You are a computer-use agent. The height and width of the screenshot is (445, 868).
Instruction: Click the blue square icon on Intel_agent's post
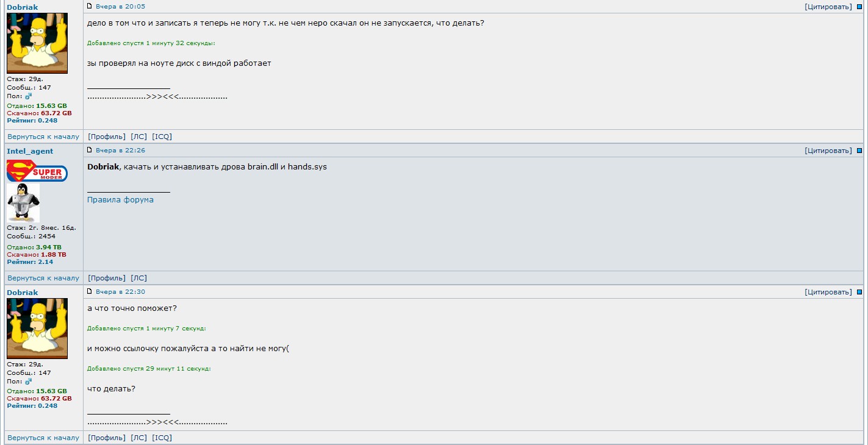859,151
